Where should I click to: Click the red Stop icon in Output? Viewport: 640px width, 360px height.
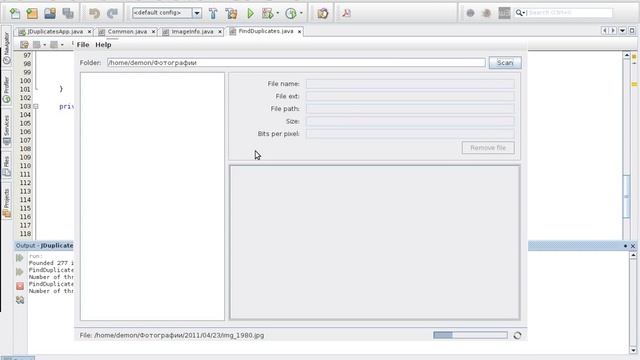click(x=20, y=286)
